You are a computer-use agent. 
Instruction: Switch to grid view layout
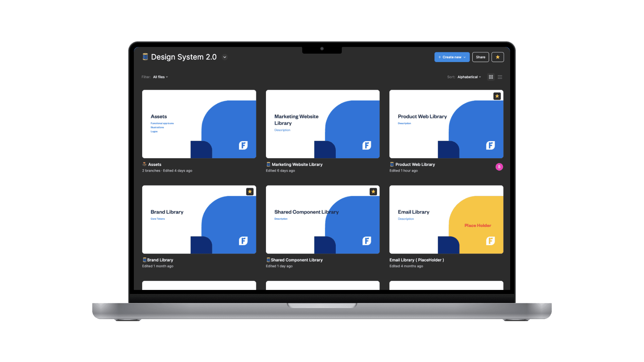click(491, 77)
